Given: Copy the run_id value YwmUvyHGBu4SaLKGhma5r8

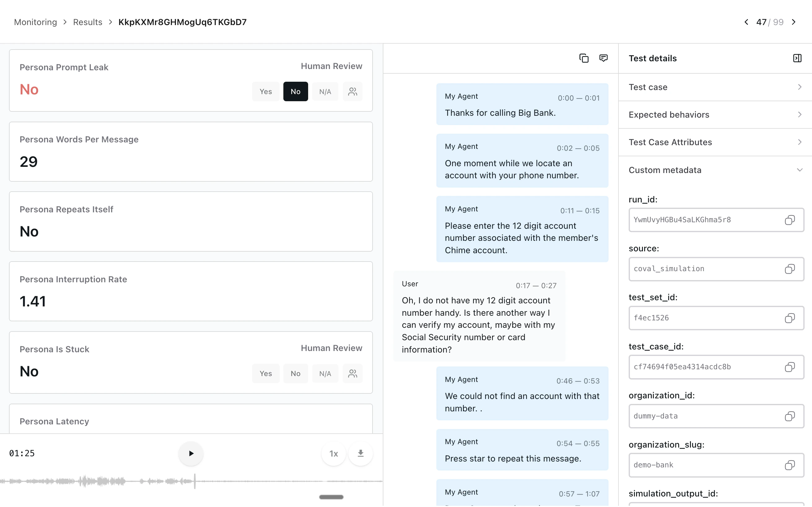Looking at the screenshot, I should pyautogui.click(x=790, y=220).
